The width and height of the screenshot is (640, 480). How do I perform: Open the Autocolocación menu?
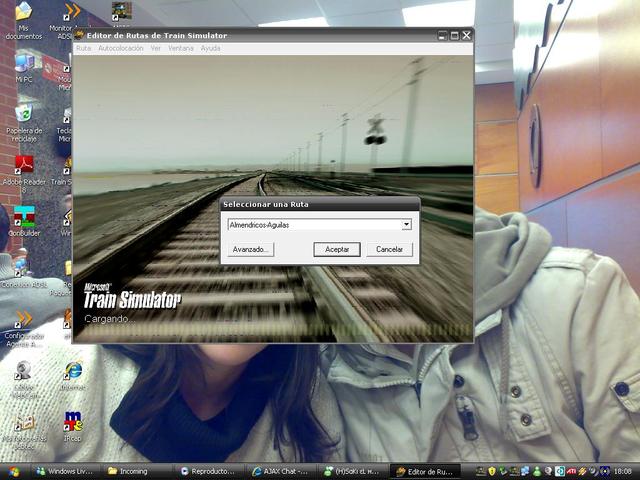[x=120, y=48]
